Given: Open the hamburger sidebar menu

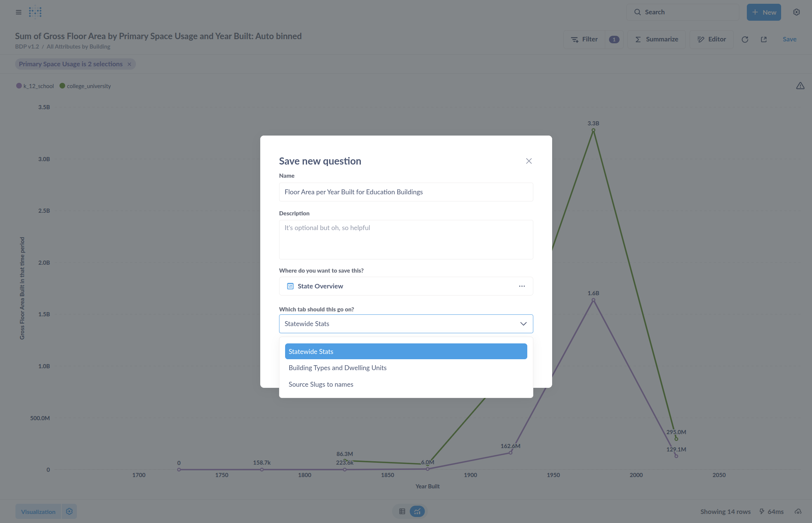Looking at the screenshot, I should 18,12.
